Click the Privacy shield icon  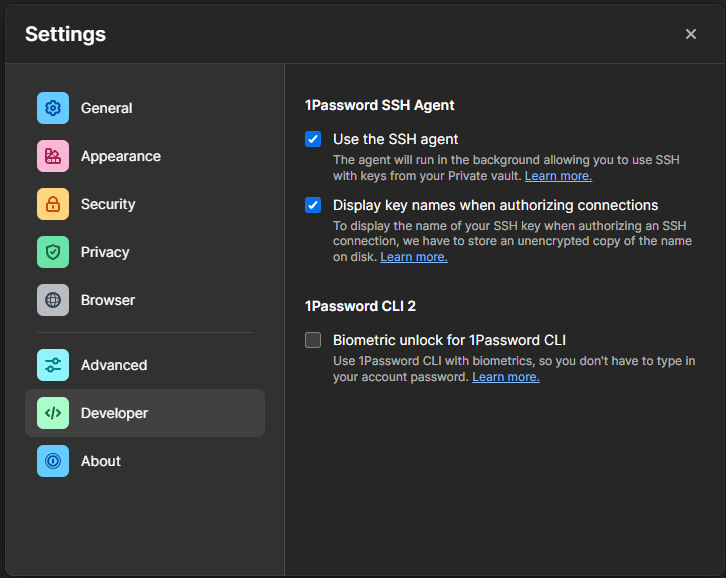click(53, 252)
